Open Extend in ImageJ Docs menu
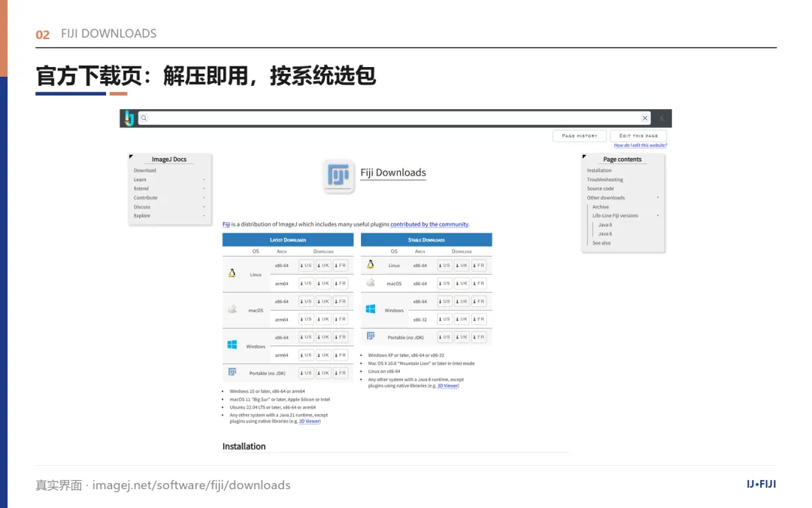 (x=141, y=189)
